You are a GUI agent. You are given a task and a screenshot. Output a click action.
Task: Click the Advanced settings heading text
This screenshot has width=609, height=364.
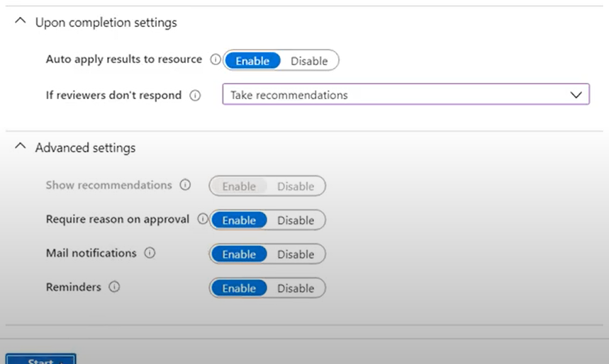[x=85, y=148]
